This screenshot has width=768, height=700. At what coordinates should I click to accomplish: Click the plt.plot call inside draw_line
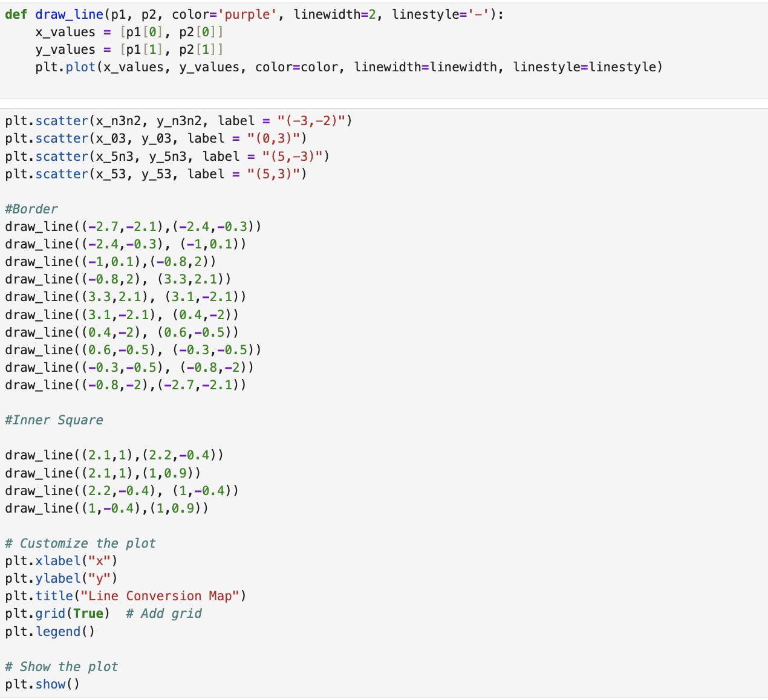pos(348,67)
